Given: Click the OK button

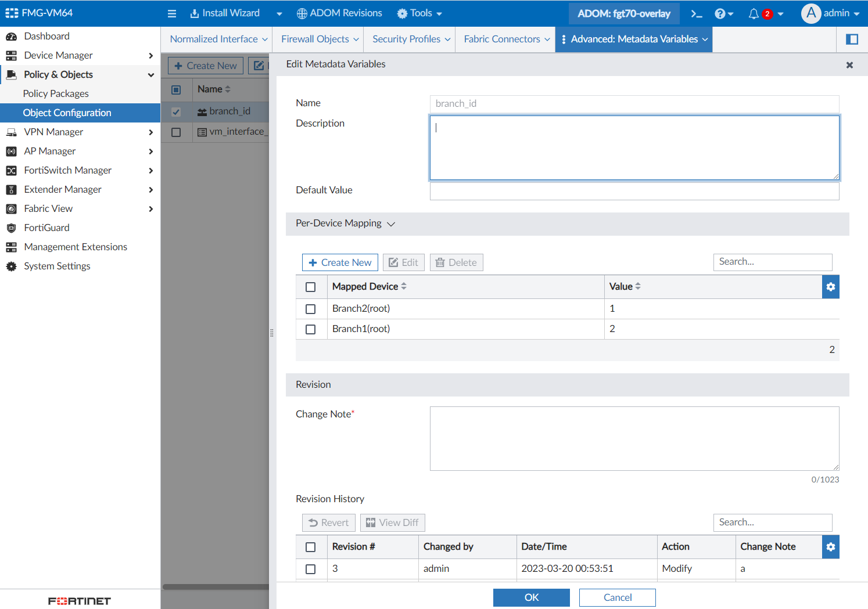Looking at the screenshot, I should 531,597.
